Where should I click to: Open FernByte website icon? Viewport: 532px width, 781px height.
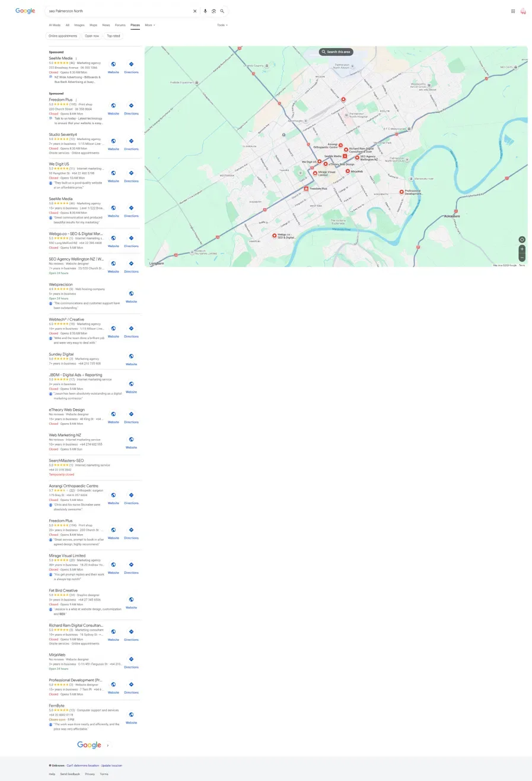click(131, 715)
